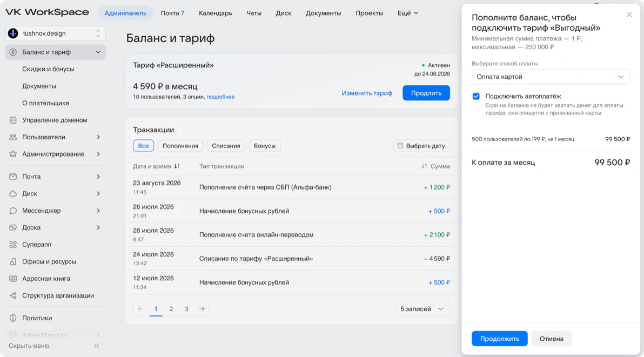Click the Баланс и тариф ruble icon
Viewport: 644px width, 357px height.
(x=13, y=52)
